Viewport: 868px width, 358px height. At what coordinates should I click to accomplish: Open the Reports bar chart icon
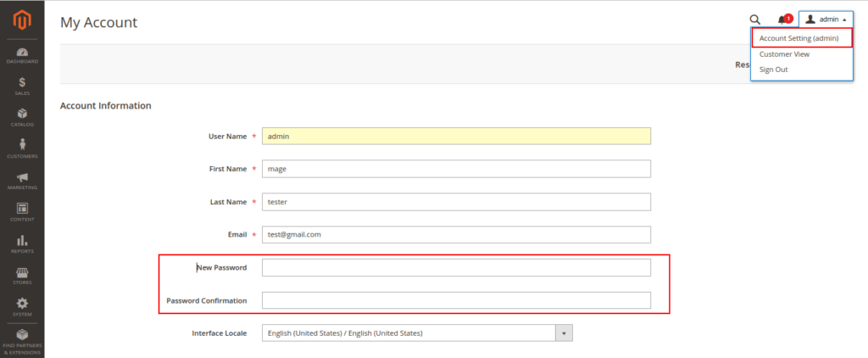pos(22,243)
